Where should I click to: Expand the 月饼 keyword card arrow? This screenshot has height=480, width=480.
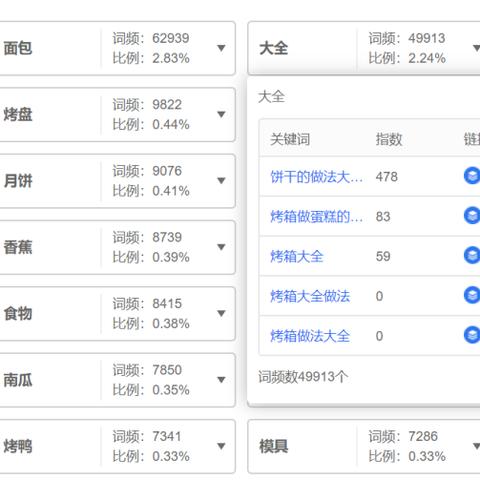pos(221,181)
